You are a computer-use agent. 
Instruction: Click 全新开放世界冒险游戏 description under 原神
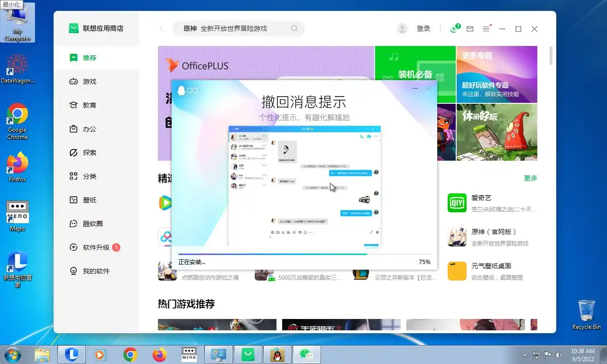click(x=500, y=243)
